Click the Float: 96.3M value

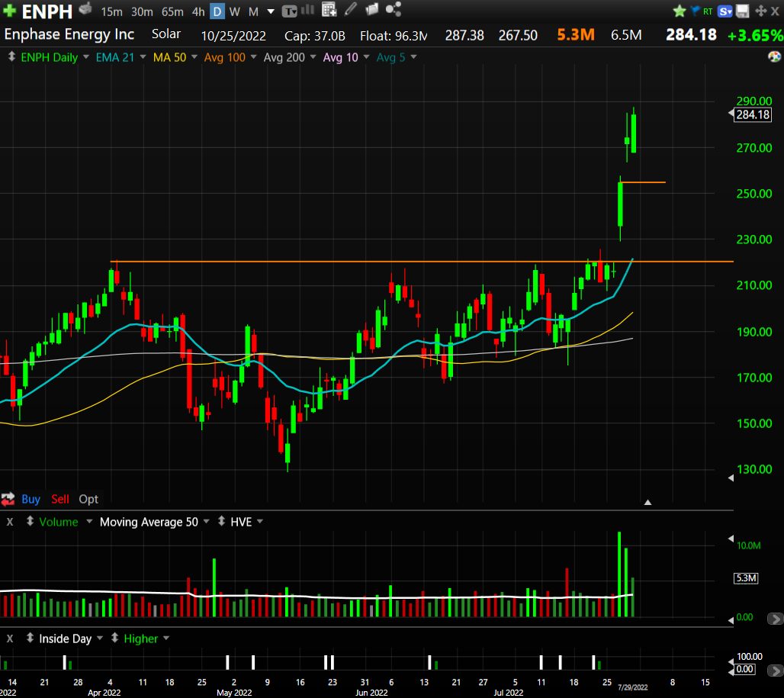coord(394,36)
